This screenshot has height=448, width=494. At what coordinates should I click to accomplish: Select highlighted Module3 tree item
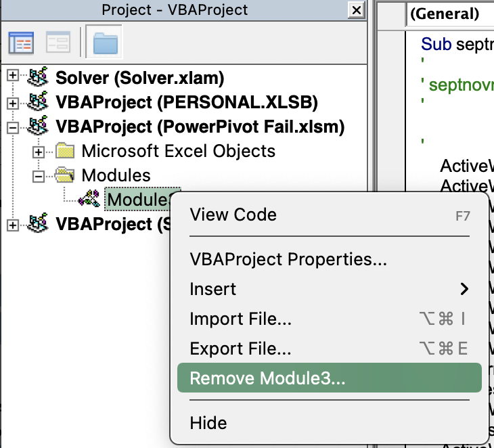point(138,199)
